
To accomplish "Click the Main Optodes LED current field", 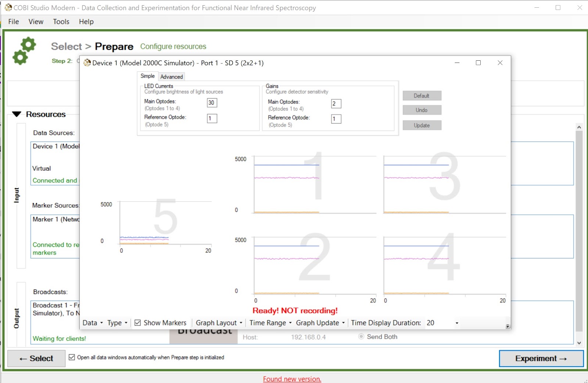I will tap(212, 103).
